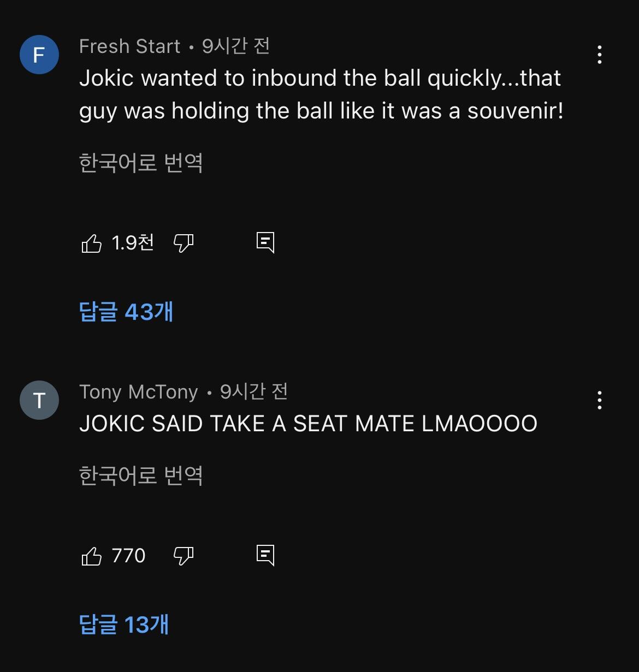Open Tony McTony's profile avatar

point(39,400)
